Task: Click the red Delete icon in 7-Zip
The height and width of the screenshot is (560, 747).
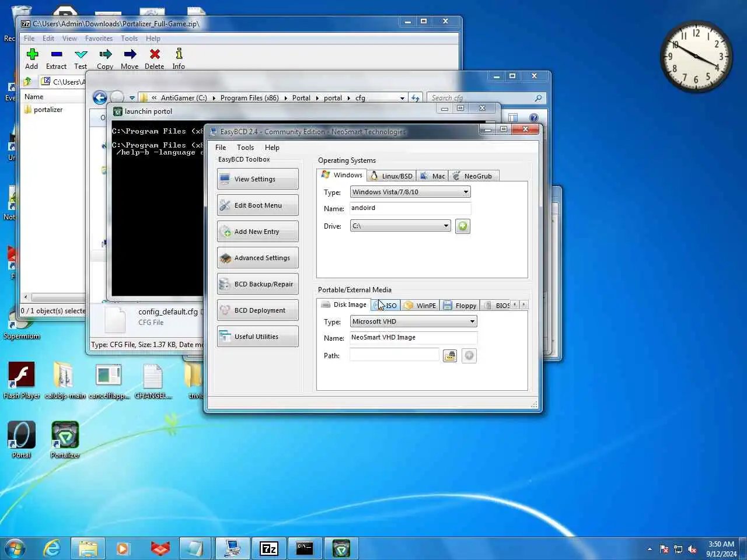Action: 155,54
